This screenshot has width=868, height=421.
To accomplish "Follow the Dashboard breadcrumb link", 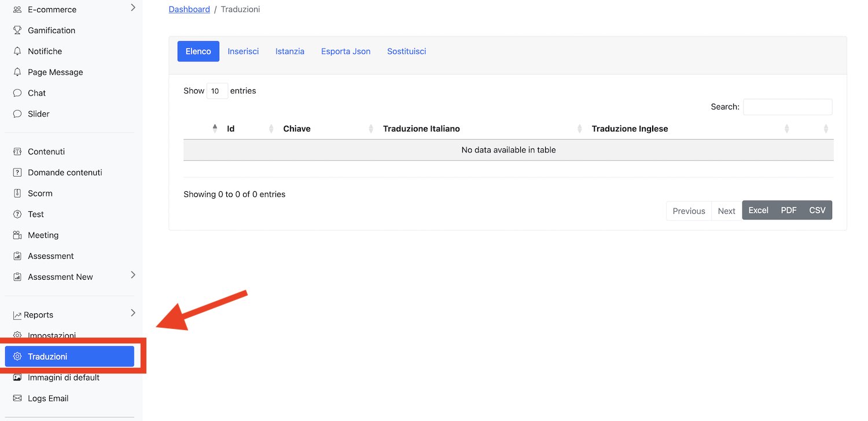I will point(189,9).
